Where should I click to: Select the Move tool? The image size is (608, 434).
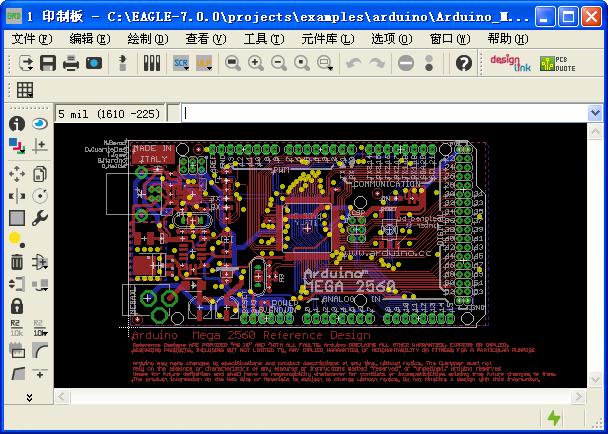pyautogui.click(x=17, y=174)
